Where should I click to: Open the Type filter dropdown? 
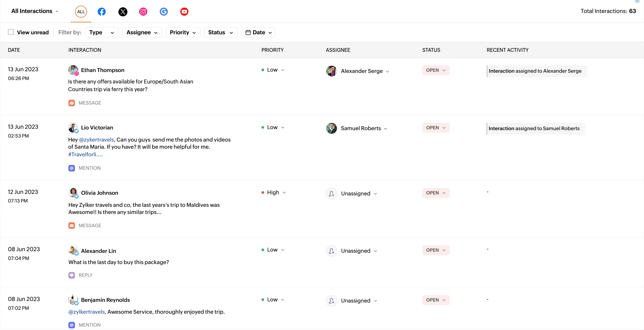tap(101, 32)
